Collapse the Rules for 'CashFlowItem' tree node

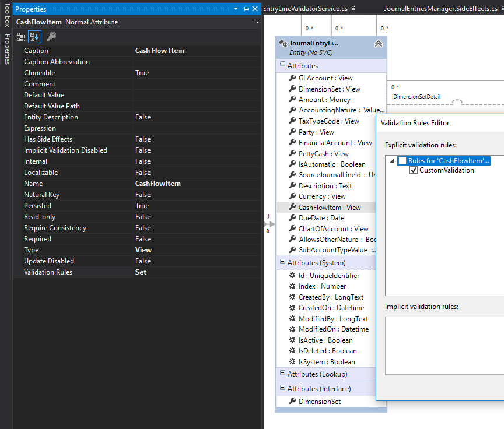click(392, 161)
